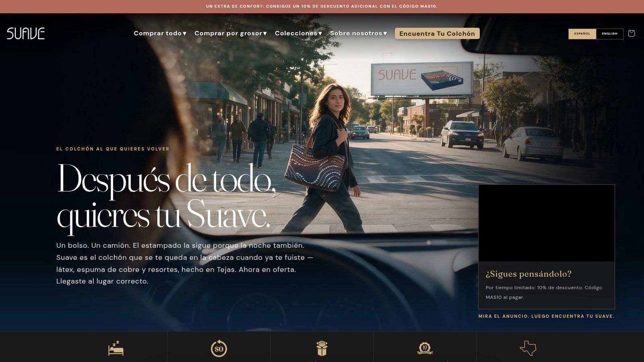Switch language to English

point(609,34)
